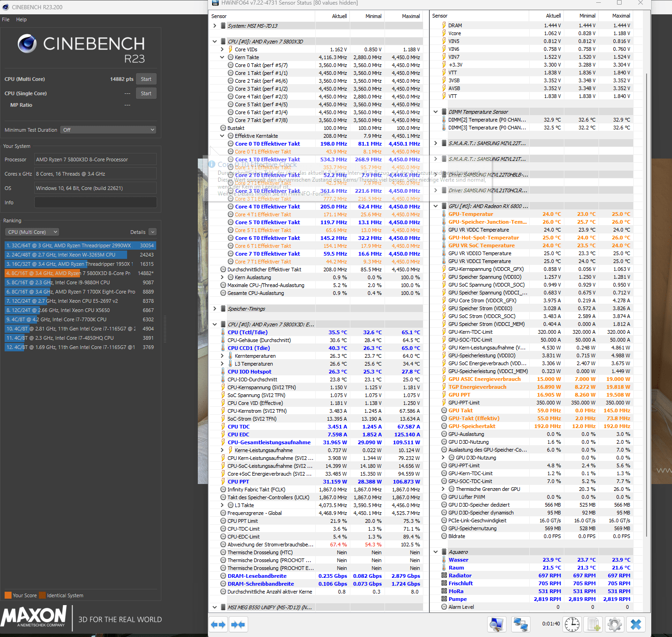Close sensors with the blue X icon
This screenshot has width=672, height=637.
click(x=636, y=625)
